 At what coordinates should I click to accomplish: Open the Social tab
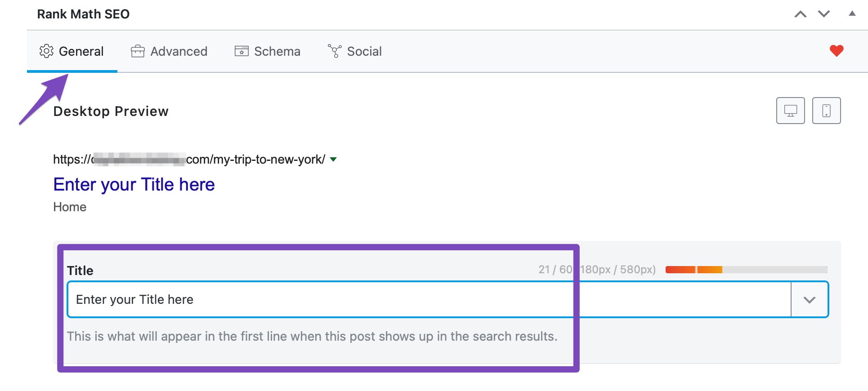[355, 51]
